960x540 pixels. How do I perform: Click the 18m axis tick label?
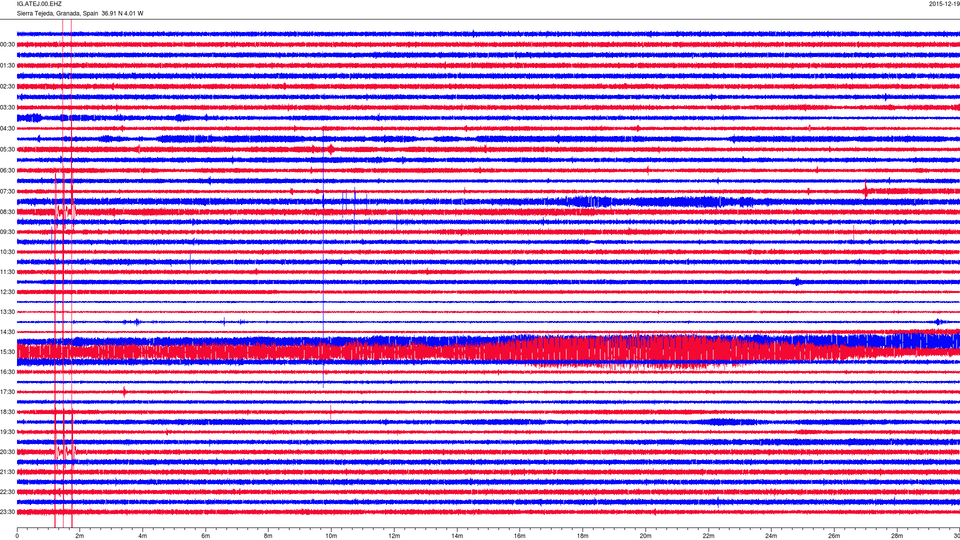[x=583, y=536]
